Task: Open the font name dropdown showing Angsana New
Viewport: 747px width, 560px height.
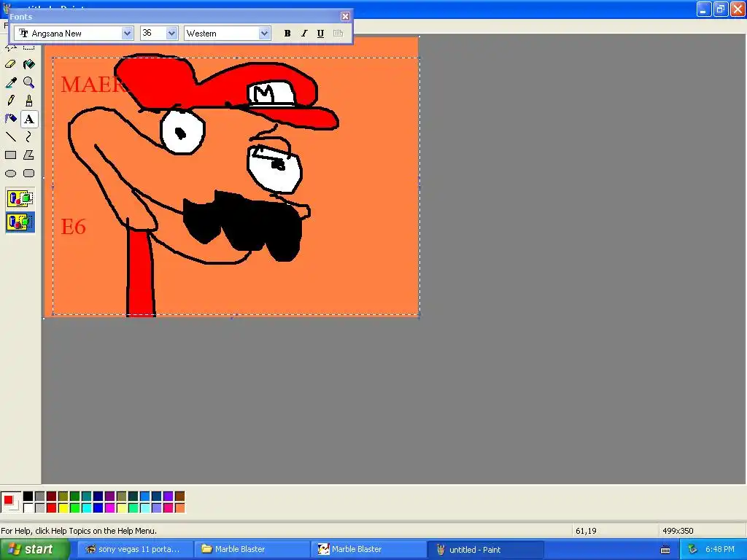Action: (127, 34)
